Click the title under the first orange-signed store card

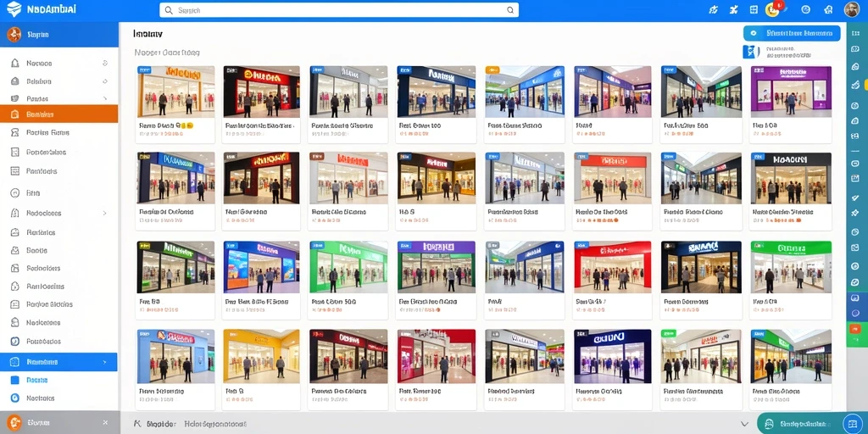(x=166, y=125)
